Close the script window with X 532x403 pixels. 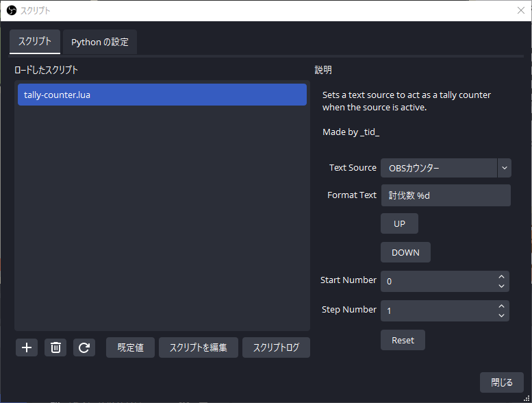[520, 10]
